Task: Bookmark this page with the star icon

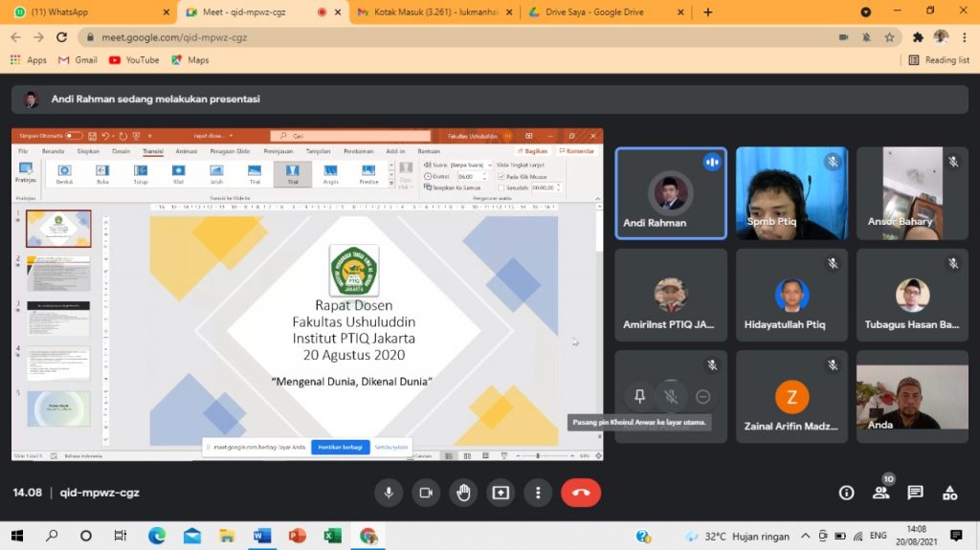Action: click(x=889, y=37)
